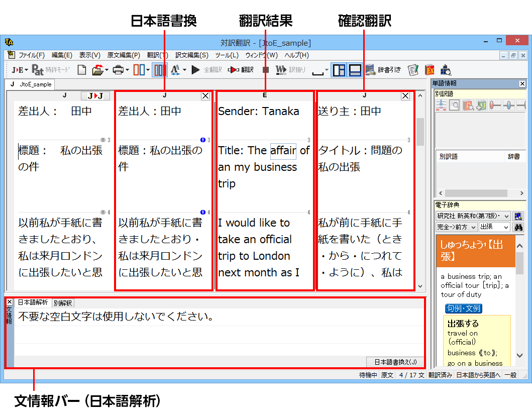Click the new document icon

81,70
